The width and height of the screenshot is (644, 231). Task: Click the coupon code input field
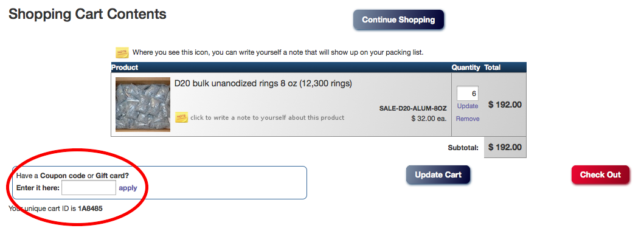tap(89, 188)
